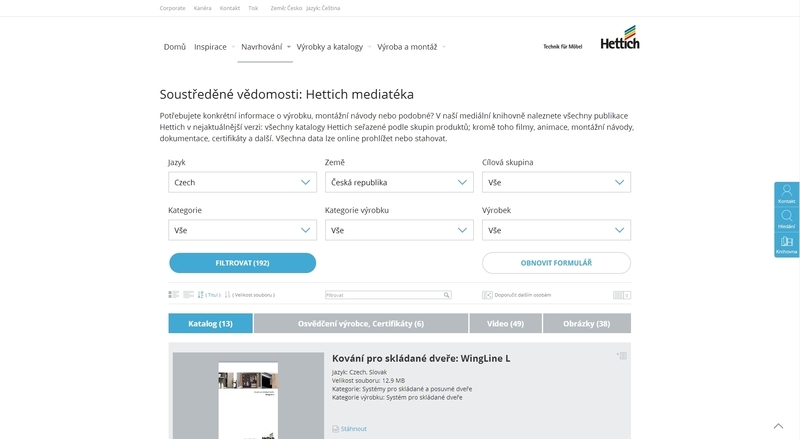
Task: Click the scroll-to-top arrow
Action: 778,426
